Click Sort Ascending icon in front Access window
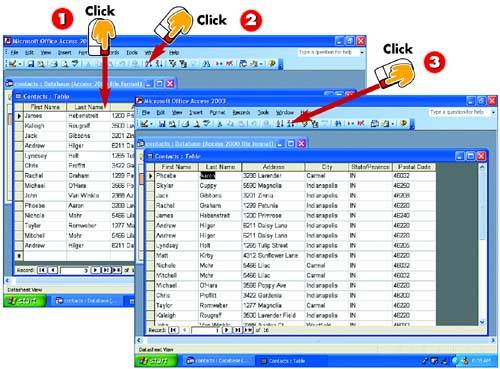The height and width of the screenshot is (369, 500). [280, 124]
